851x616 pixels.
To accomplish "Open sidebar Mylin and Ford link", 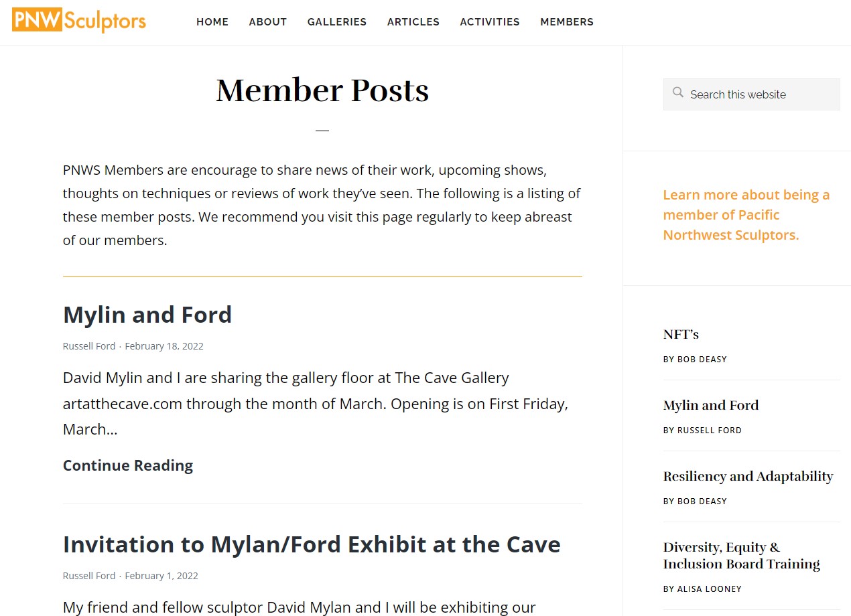I will (x=711, y=405).
